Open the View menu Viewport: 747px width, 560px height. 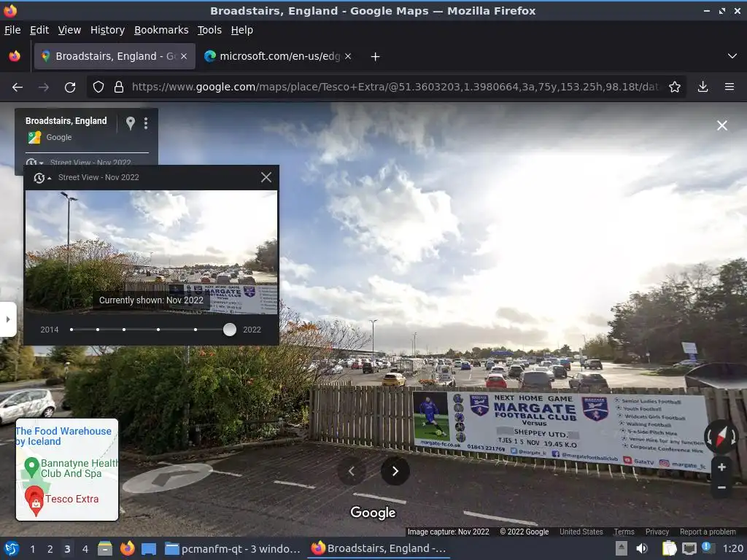click(69, 30)
